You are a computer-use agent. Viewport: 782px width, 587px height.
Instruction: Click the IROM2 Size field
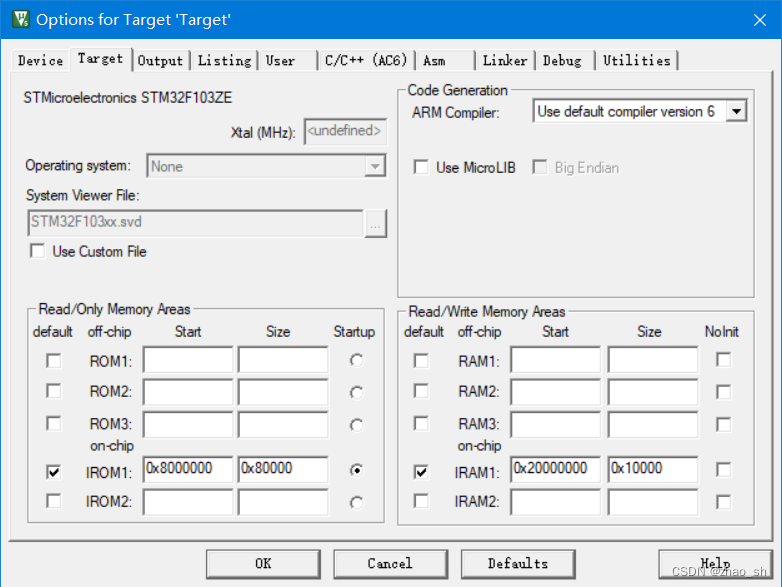283,502
